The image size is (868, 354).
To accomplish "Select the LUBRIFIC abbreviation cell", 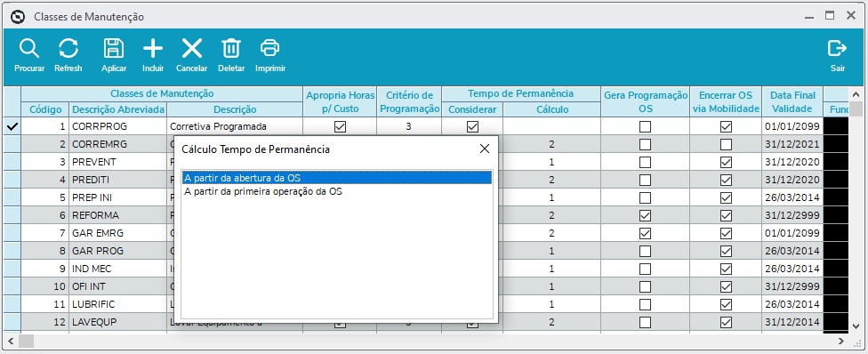I will click(118, 304).
